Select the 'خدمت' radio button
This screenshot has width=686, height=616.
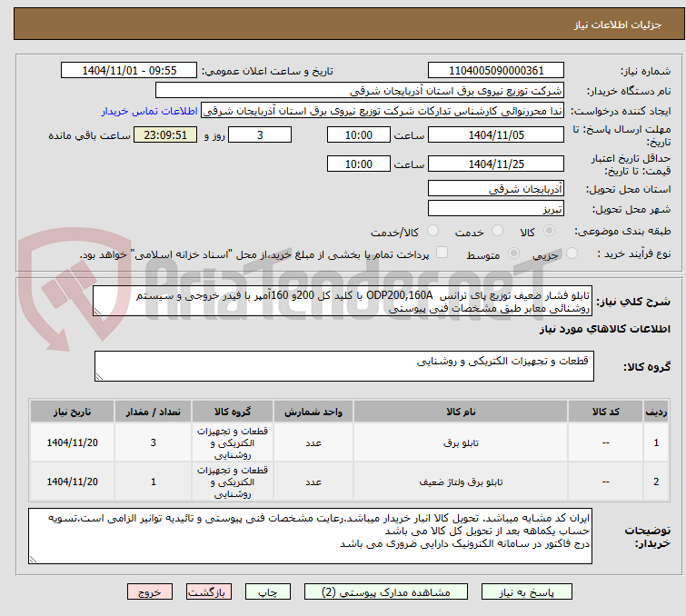pyautogui.click(x=497, y=231)
